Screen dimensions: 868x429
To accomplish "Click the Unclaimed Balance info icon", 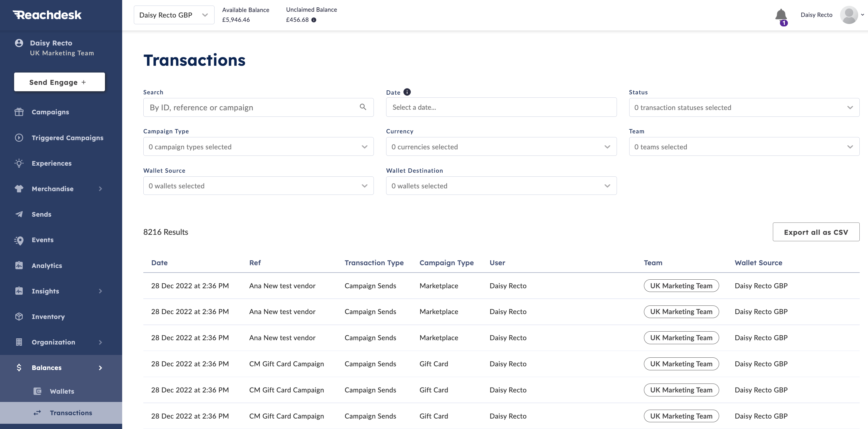I will (x=314, y=20).
